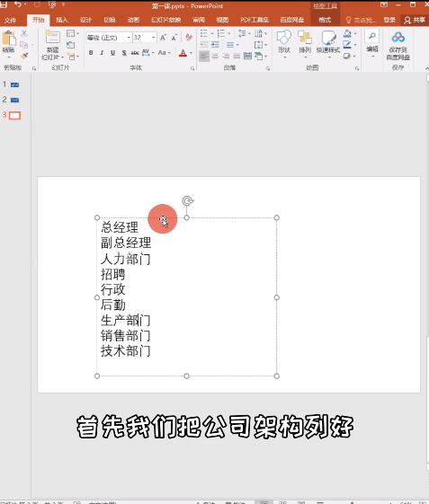
Task: Click the File (文件) button
Action: point(10,21)
